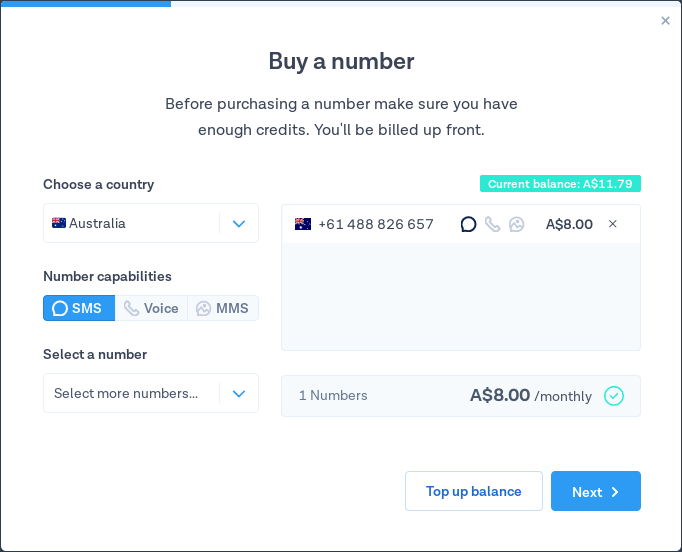Close the Buy a number dialog
The height and width of the screenshot is (552, 682).
click(665, 20)
